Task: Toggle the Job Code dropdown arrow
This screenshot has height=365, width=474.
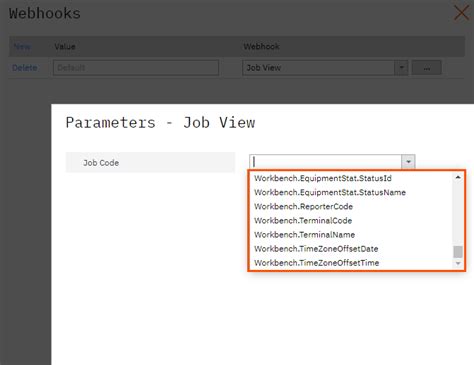Action: [x=408, y=162]
